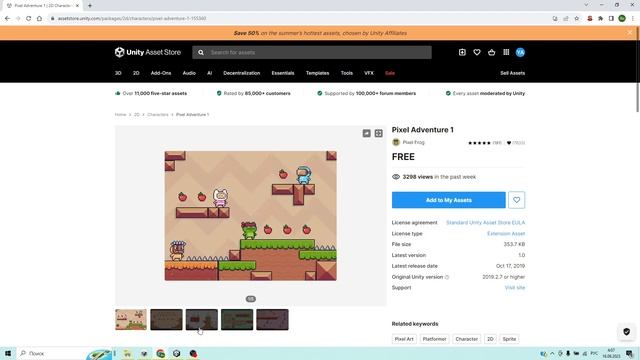Viewport: 640px width, 360px height.
Task: Select the first gallery thumbnail
Action: (131, 320)
